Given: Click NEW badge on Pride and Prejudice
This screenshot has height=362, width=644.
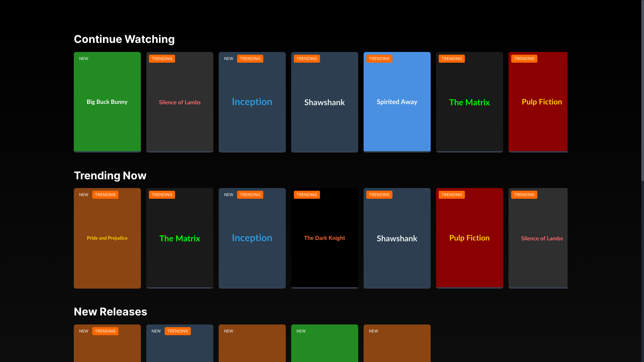Looking at the screenshot, I should [x=84, y=195].
